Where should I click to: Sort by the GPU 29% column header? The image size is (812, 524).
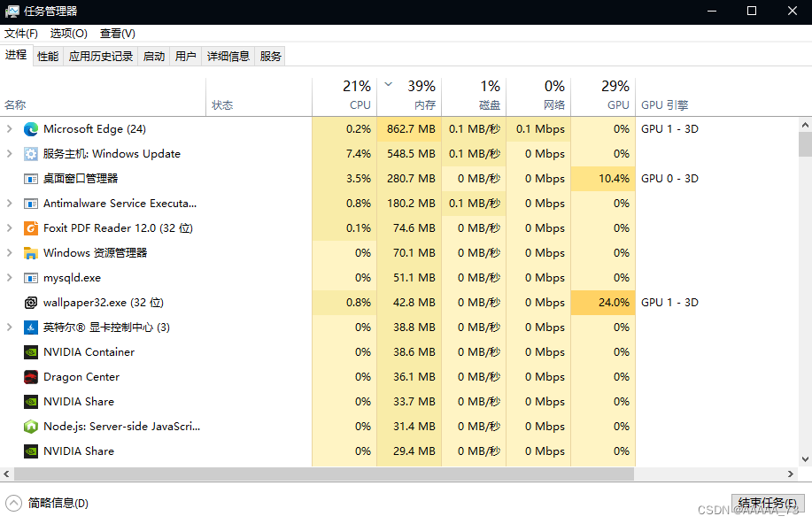coord(603,96)
